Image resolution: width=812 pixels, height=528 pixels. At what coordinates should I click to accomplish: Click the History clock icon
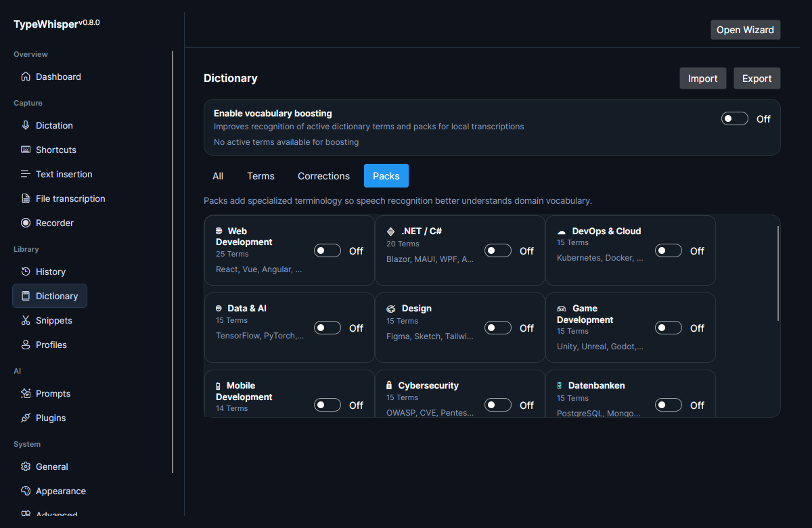(26, 271)
